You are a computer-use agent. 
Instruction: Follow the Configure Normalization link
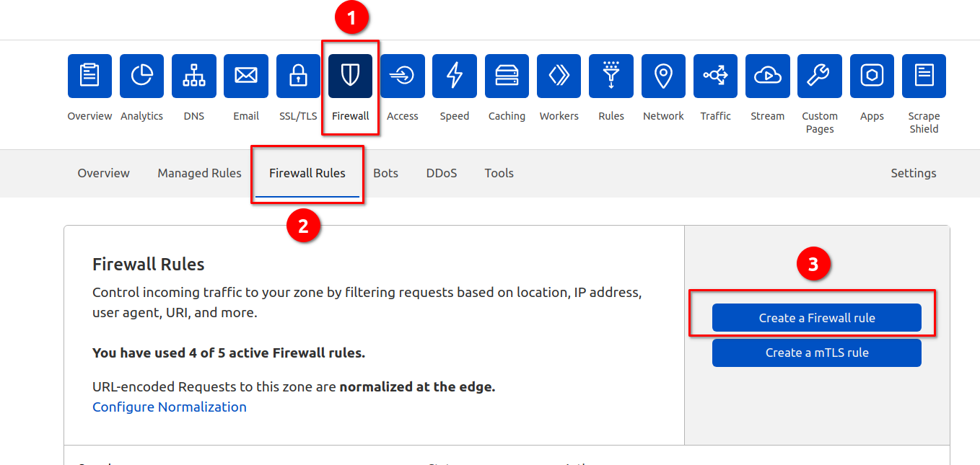[170, 407]
